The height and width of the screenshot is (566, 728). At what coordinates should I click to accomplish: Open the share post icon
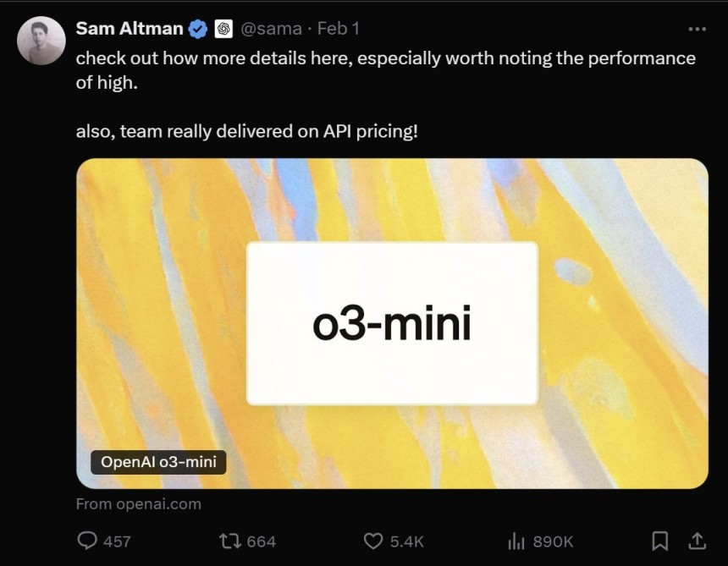[x=697, y=541]
